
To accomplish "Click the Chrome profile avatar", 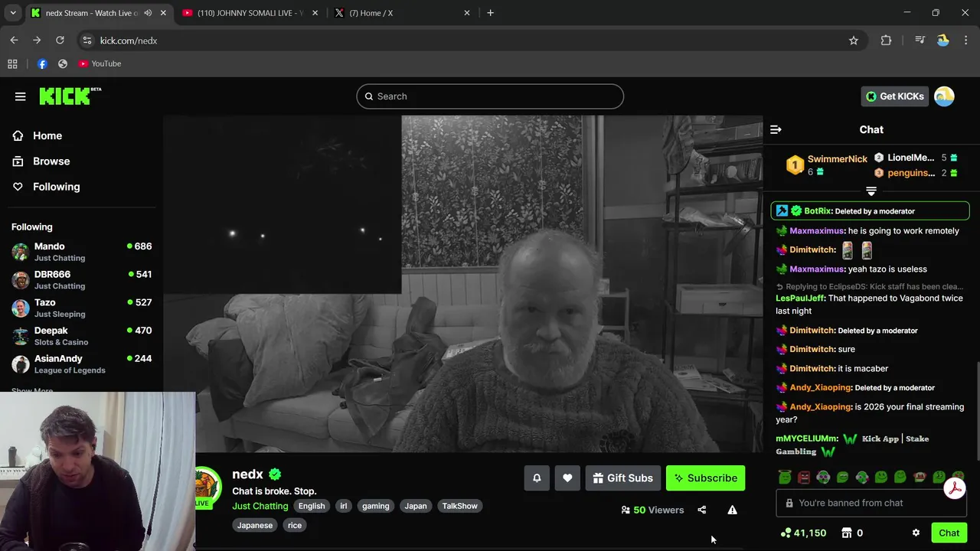I will [943, 41].
